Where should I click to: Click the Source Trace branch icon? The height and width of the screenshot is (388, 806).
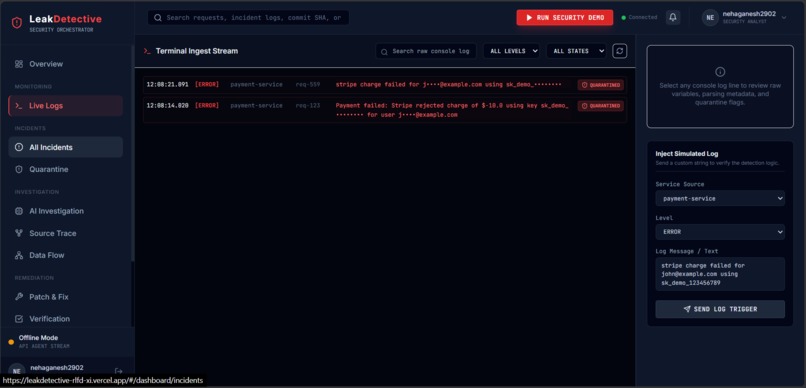coord(19,233)
